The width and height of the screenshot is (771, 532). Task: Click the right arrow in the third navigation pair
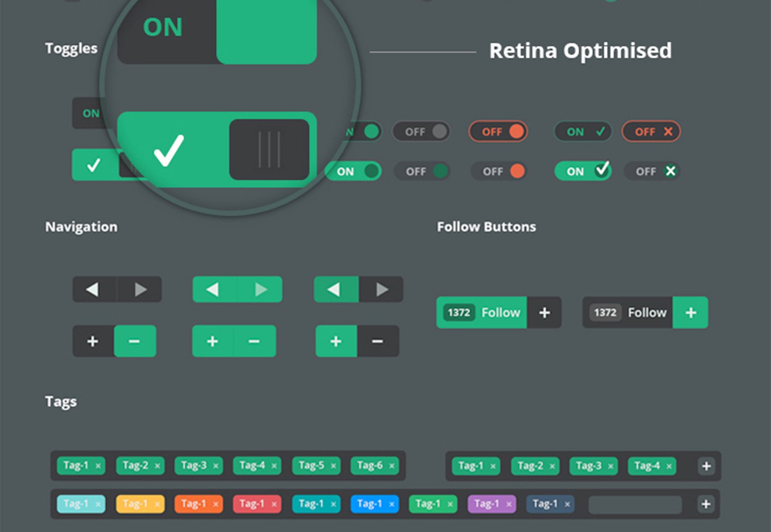(x=381, y=289)
